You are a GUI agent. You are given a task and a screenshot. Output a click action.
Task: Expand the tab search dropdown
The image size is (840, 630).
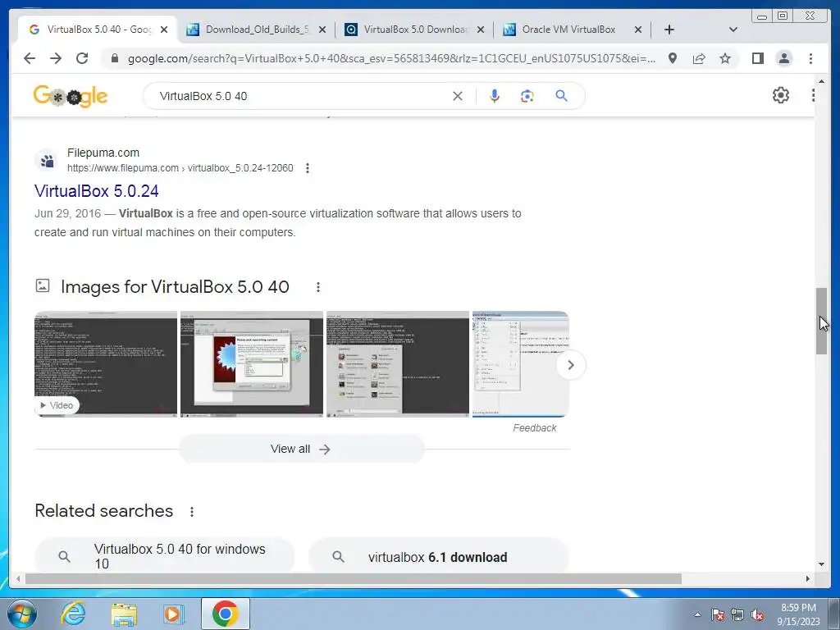click(733, 30)
